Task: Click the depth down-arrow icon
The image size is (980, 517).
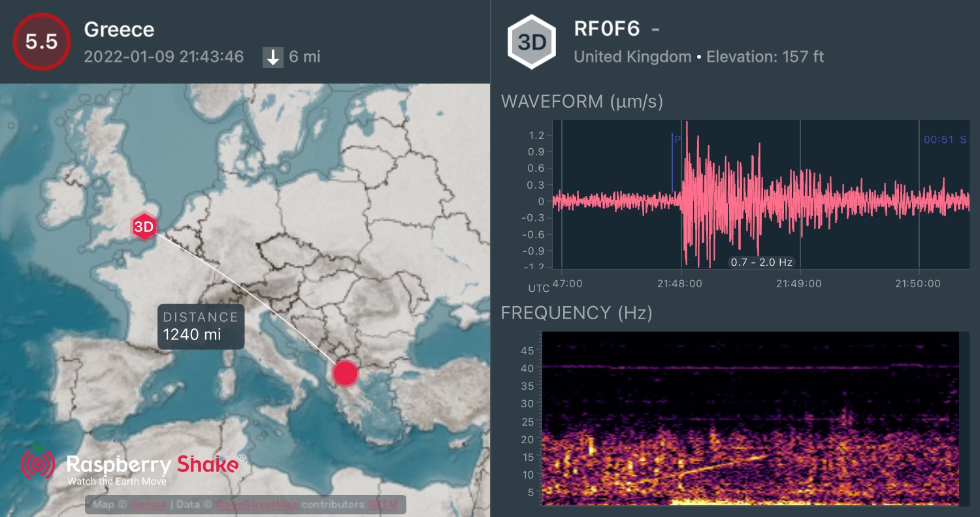Action: tap(272, 57)
